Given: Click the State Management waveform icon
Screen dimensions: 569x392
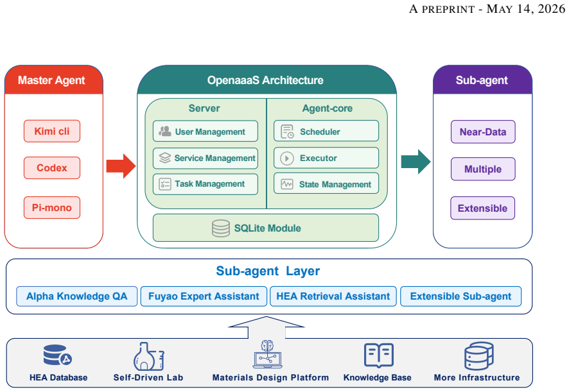Looking at the screenshot, I should (287, 184).
